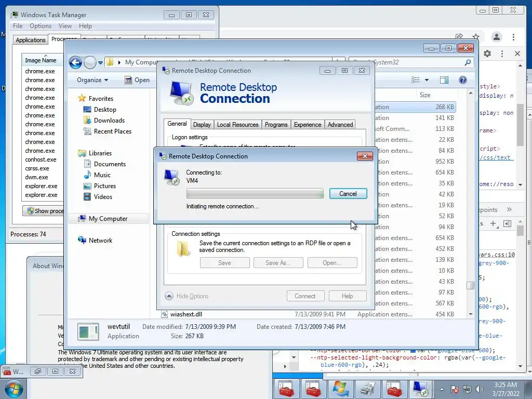Click the Explorer search magnifier icon
Screen dimensions: 532x399
tap(468, 62)
